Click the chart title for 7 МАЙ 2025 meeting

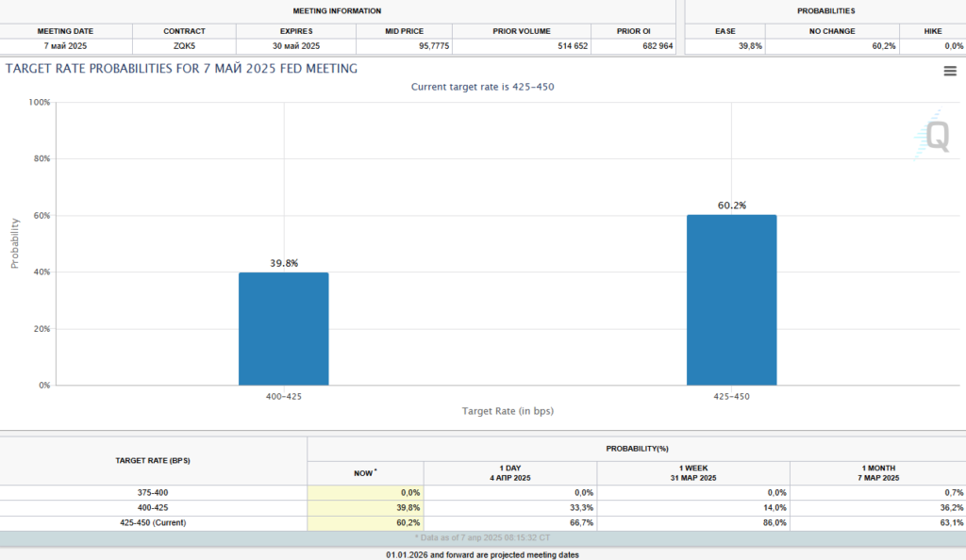point(181,69)
